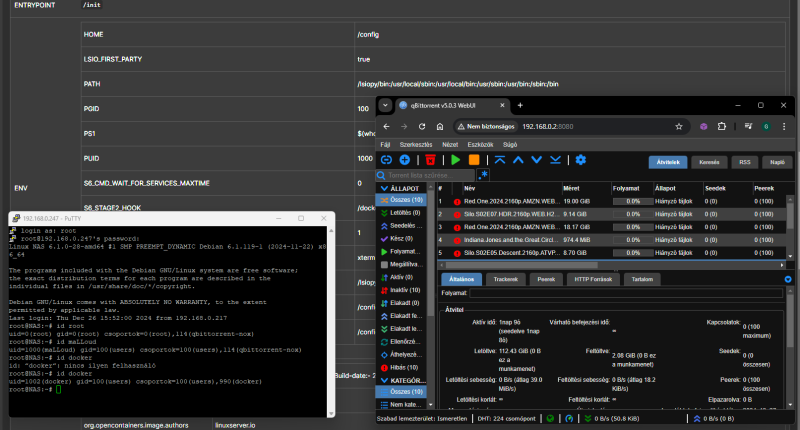The height and width of the screenshot is (430, 800).
Task: Start torrents with the green play icon
Action: pos(456,160)
